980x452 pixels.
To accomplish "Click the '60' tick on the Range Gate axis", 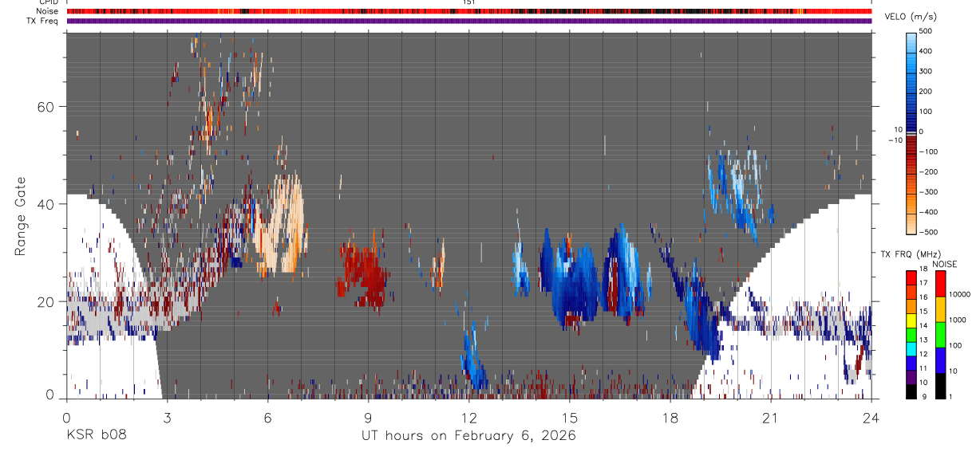I will click(46, 107).
